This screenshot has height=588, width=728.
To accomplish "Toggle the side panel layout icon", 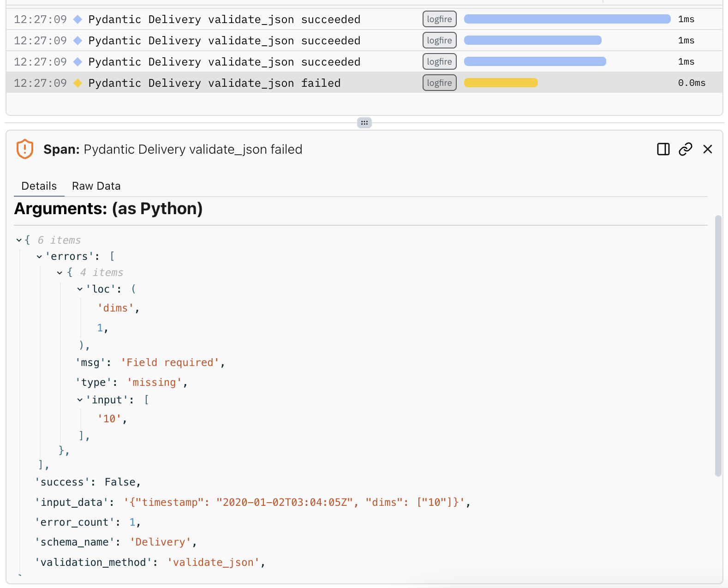I will (x=663, y=149).
